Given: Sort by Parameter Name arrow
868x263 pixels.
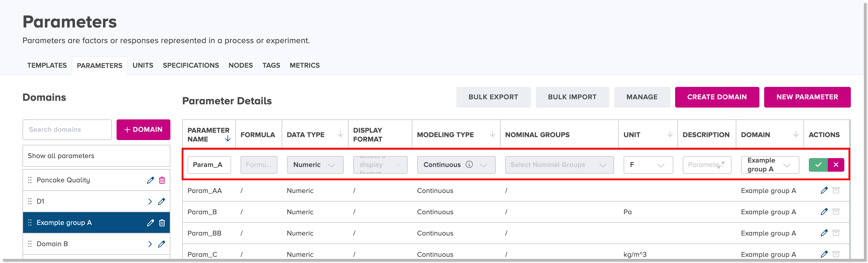Looking at the screenshot, I should point(228,139).
